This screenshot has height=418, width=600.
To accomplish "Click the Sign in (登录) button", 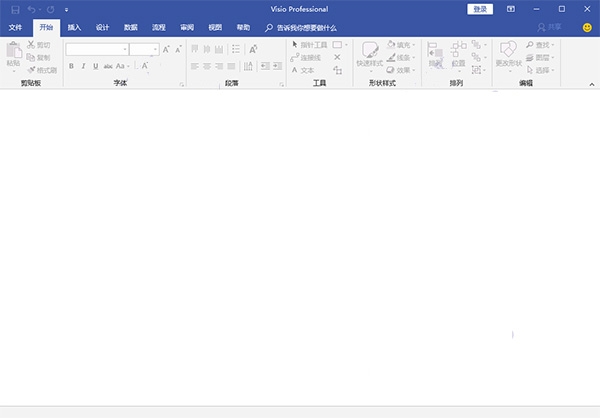I will (480, 9).
